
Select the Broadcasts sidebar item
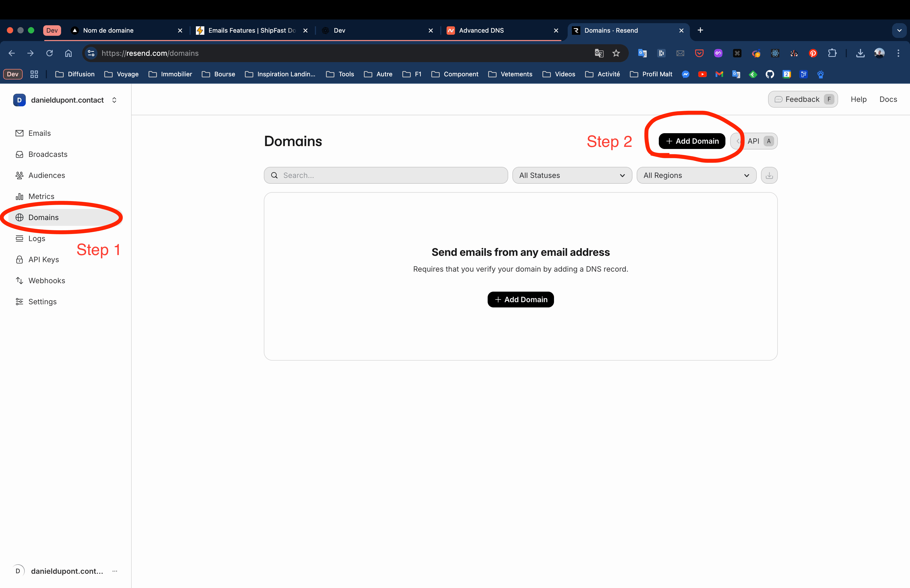47,154
